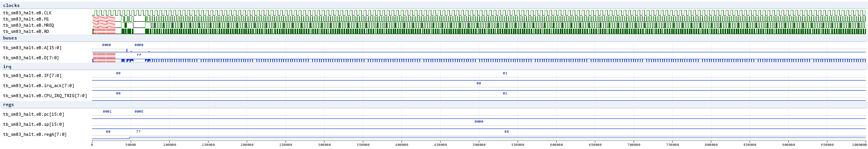Click the 50000 time axis label
The width and height of the screenshot is (868, 149).
click(131, 145)
